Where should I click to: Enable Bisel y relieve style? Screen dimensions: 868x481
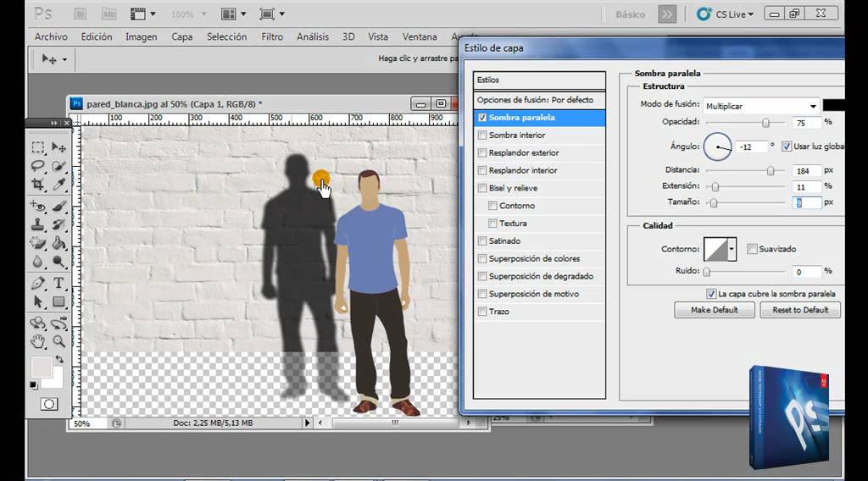click(482, 188)
